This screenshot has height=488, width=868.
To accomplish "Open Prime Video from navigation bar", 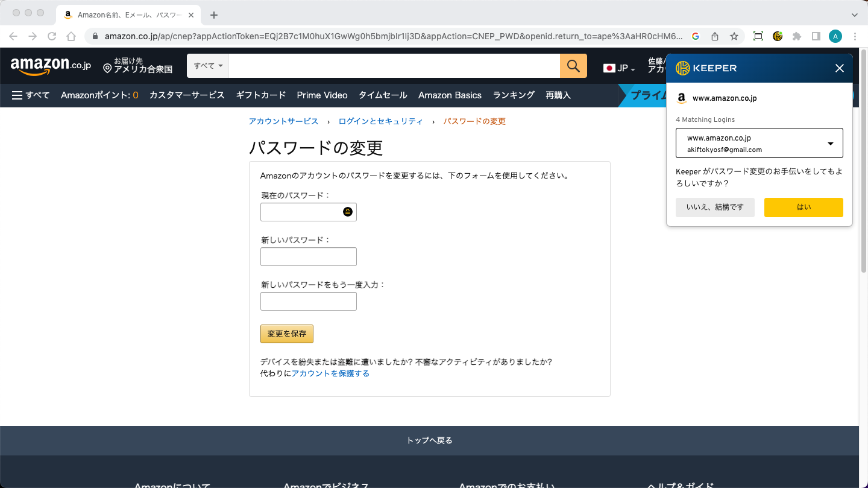I will point(322,95).
